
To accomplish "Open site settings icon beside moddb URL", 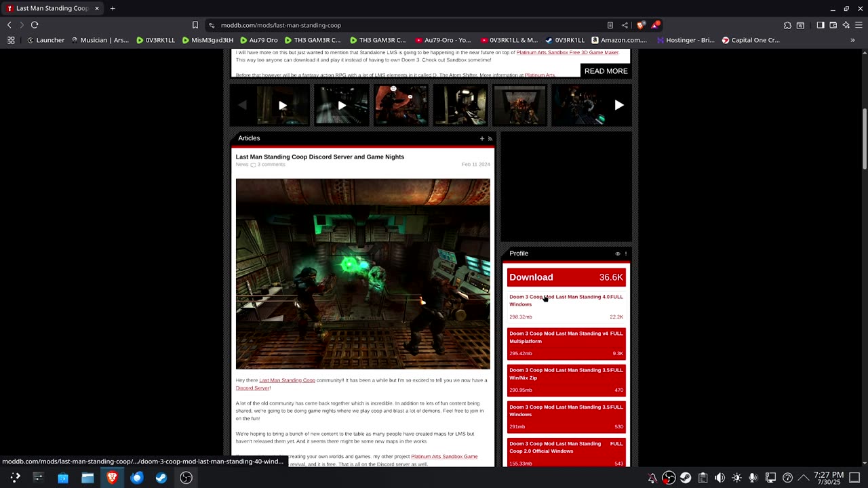I will 212,25.
